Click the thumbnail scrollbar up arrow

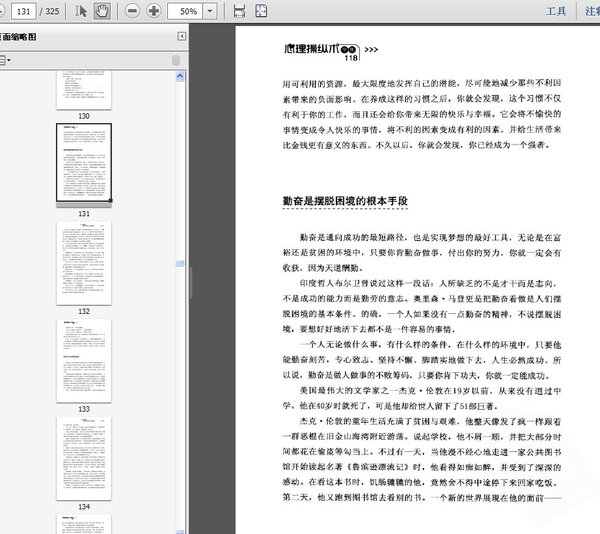[180, 76]
